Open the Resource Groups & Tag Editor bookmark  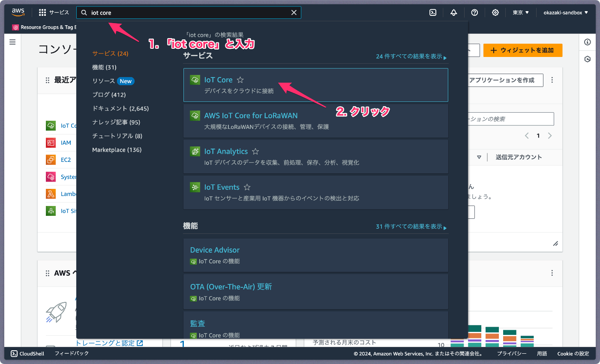44,27
